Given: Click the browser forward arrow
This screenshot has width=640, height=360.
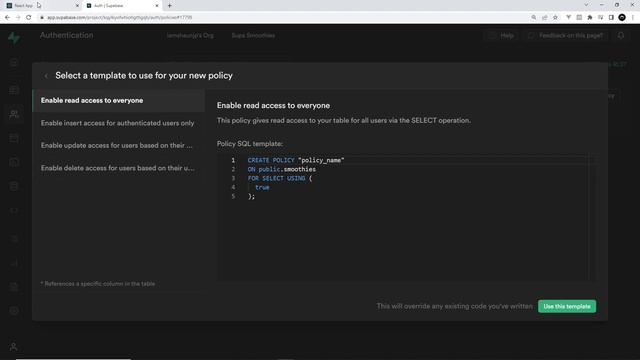Looking at the screenshot, I should click(x=18, y=18).
